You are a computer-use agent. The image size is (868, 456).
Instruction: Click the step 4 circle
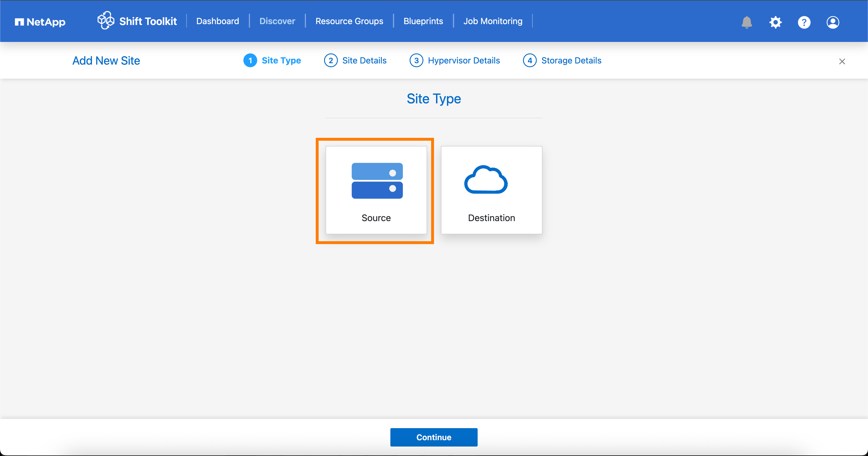click(x=530, y=60)
